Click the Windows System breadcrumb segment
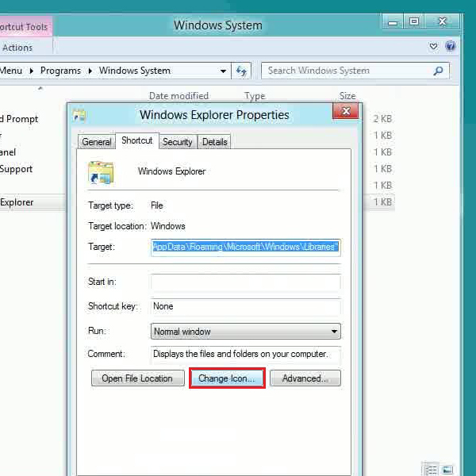476x476 pixels. [135, 71]
